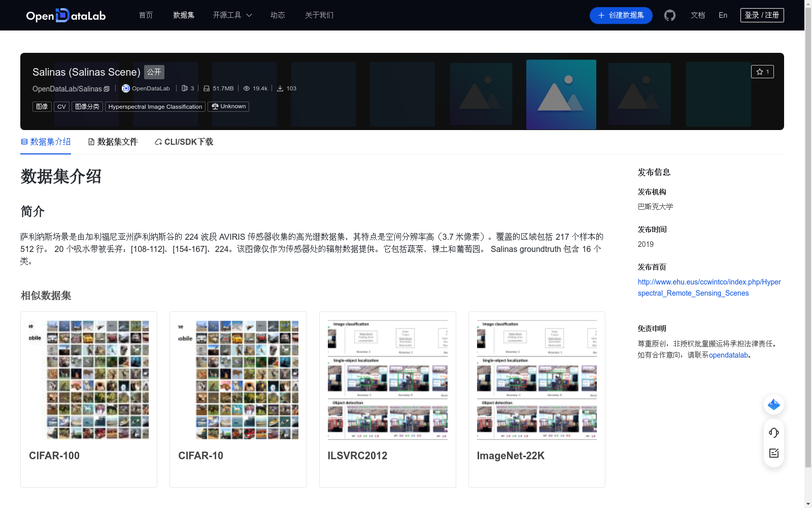Click the star favorite button
The width and height of the screenshot is (812, 508).
(762, 72)
